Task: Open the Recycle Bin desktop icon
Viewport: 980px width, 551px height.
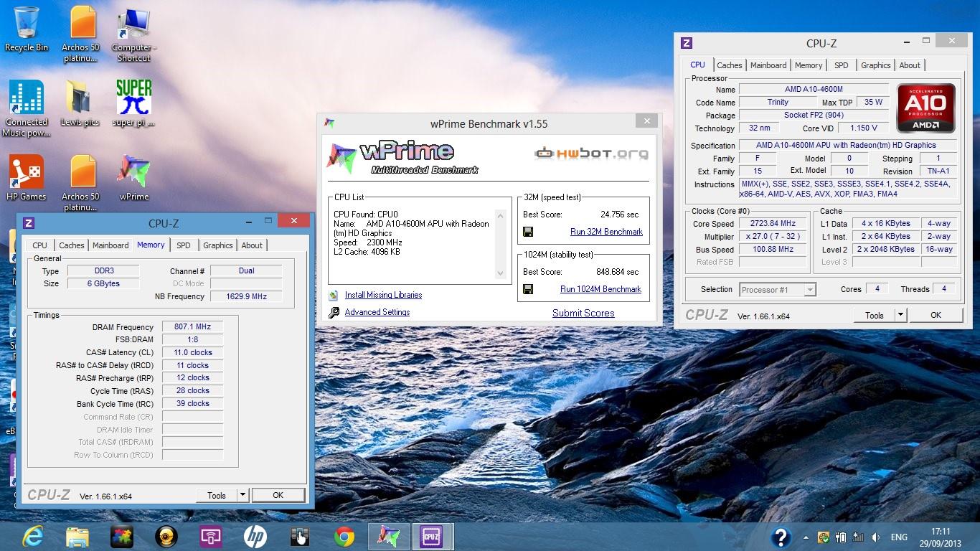Action: point(27,29)
